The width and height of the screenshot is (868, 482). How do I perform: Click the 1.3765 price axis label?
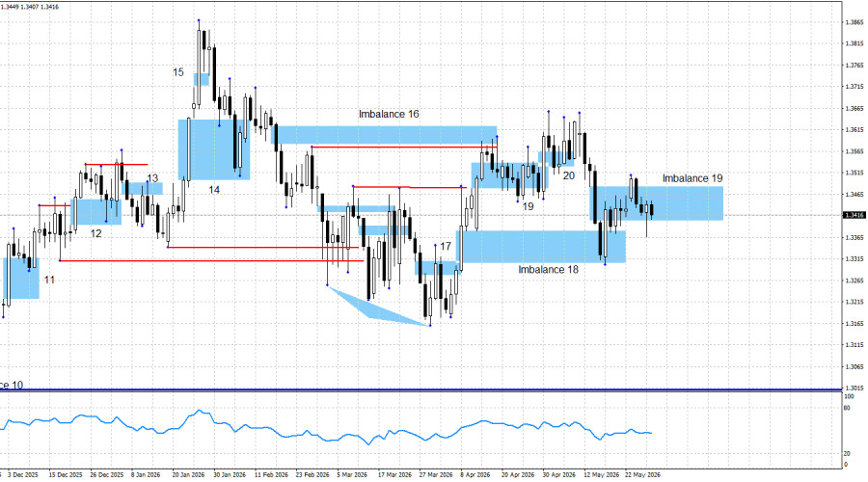[854, 66]
